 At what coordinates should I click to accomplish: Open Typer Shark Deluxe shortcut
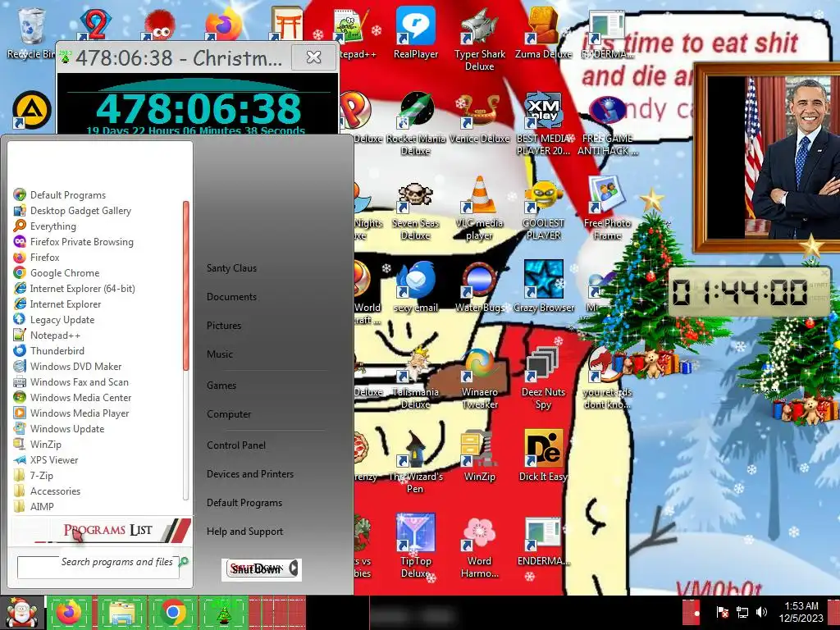click(479, 39)
